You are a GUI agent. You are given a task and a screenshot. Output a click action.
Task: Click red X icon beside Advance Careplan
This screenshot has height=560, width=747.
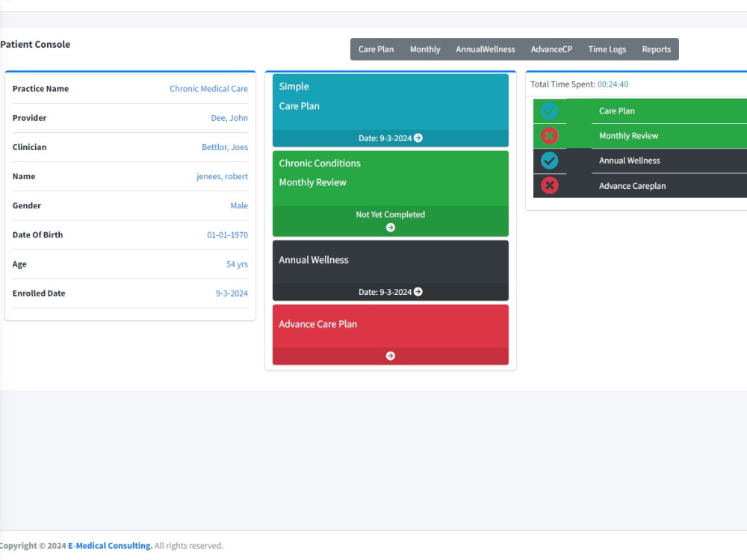549,185
